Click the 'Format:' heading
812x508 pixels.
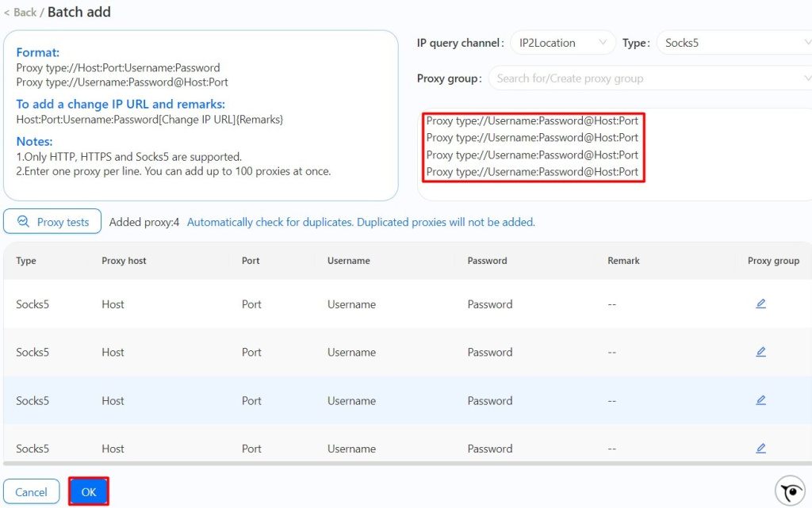[38, 52]
